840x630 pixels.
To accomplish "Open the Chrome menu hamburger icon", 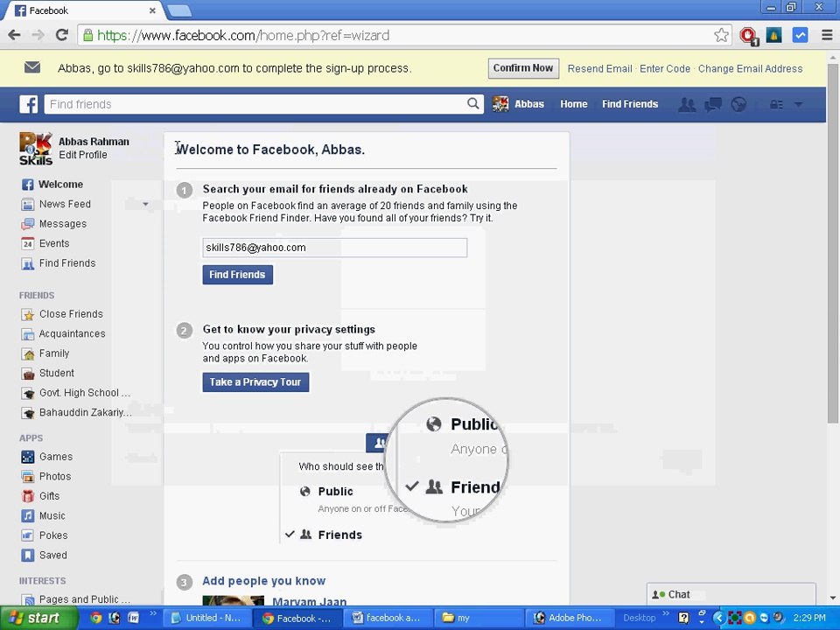I will coord(827,35).
